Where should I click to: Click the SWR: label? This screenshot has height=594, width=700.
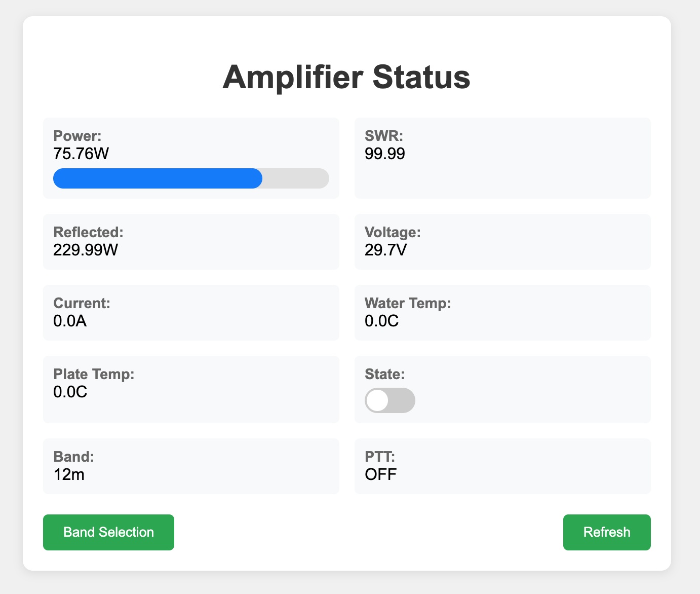[384, 136]
